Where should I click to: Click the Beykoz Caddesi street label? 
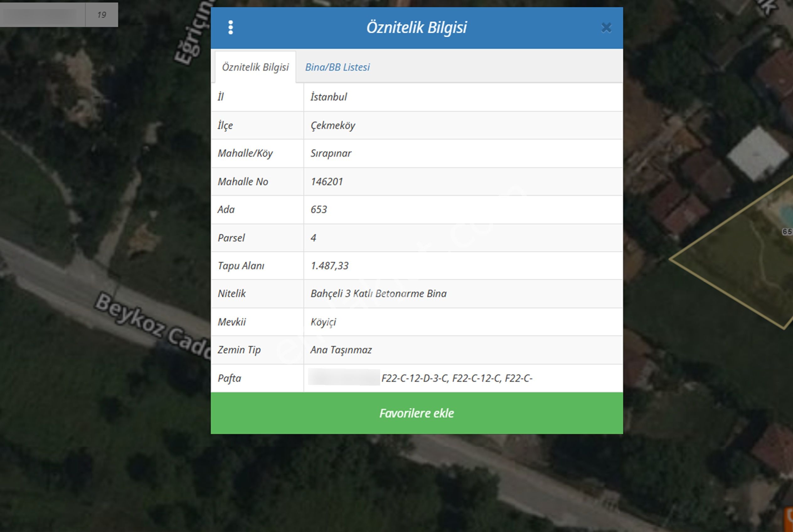(151, 324)
